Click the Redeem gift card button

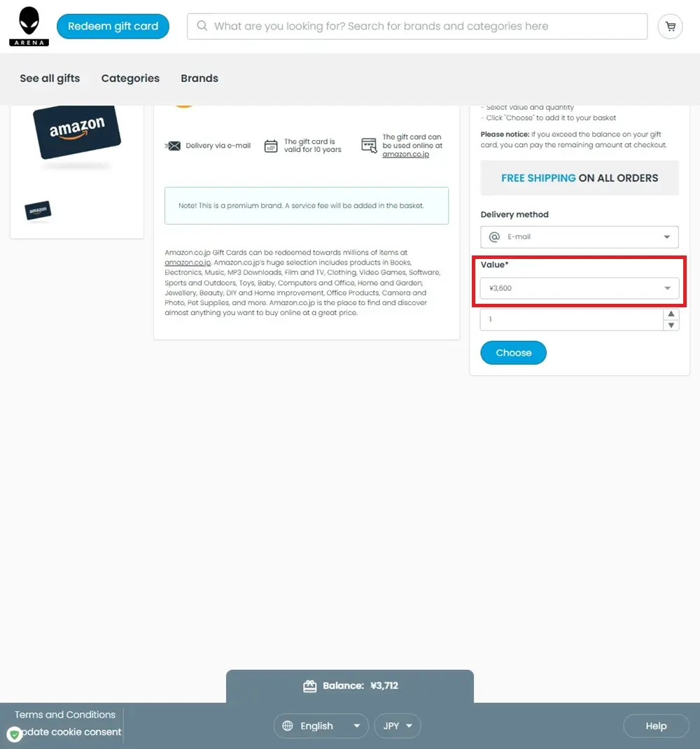pos(113,27)
